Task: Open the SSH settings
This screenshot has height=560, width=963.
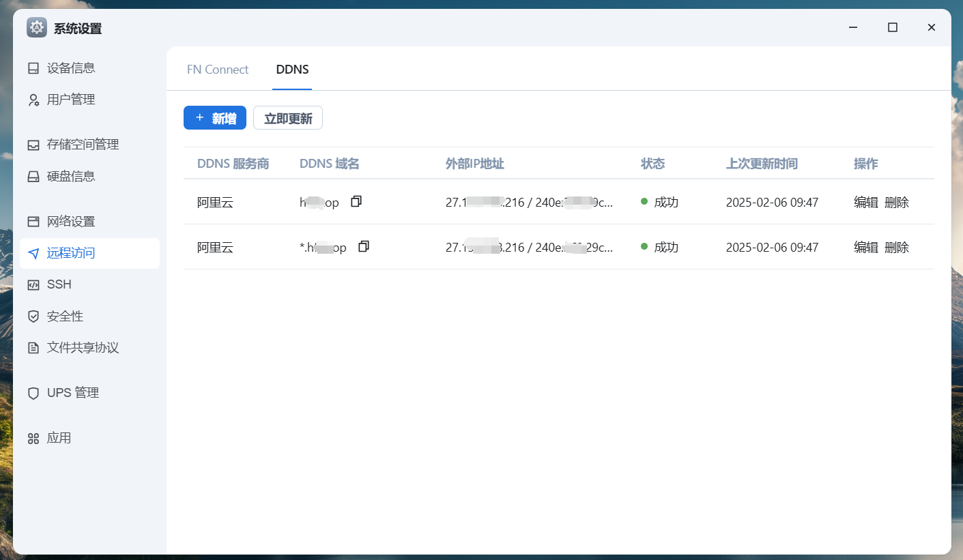Action: 89,284
